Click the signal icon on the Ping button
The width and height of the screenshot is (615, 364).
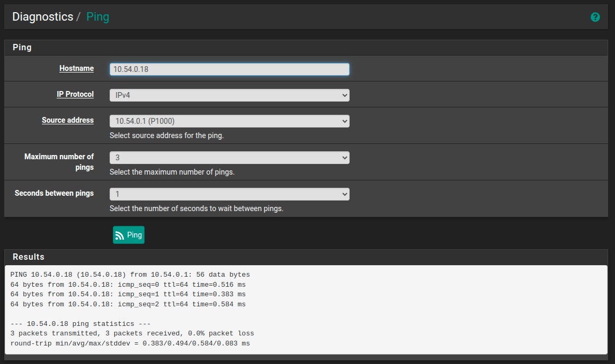pyautogui.click(x=120, y=235)
